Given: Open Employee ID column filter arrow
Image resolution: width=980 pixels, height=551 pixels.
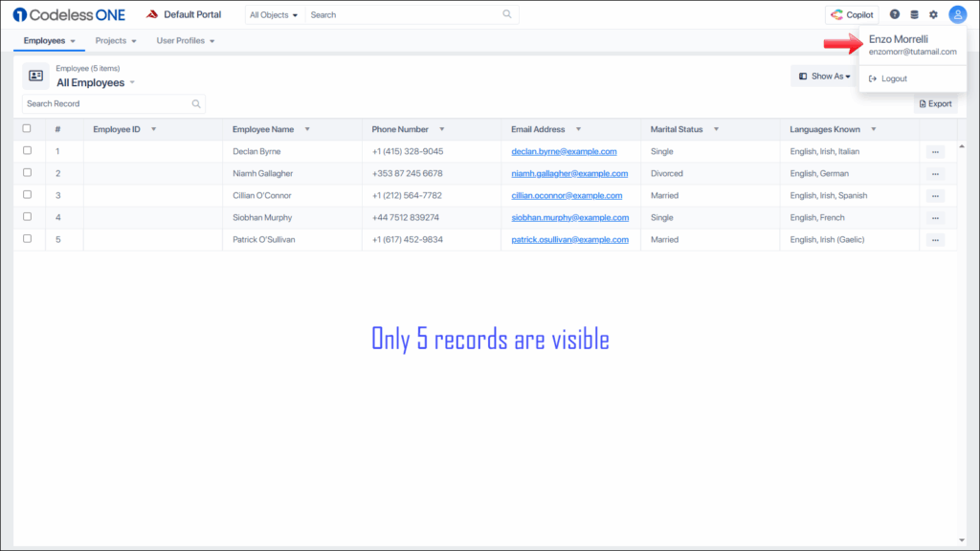Looking at the screenshot, I should 153,129.
